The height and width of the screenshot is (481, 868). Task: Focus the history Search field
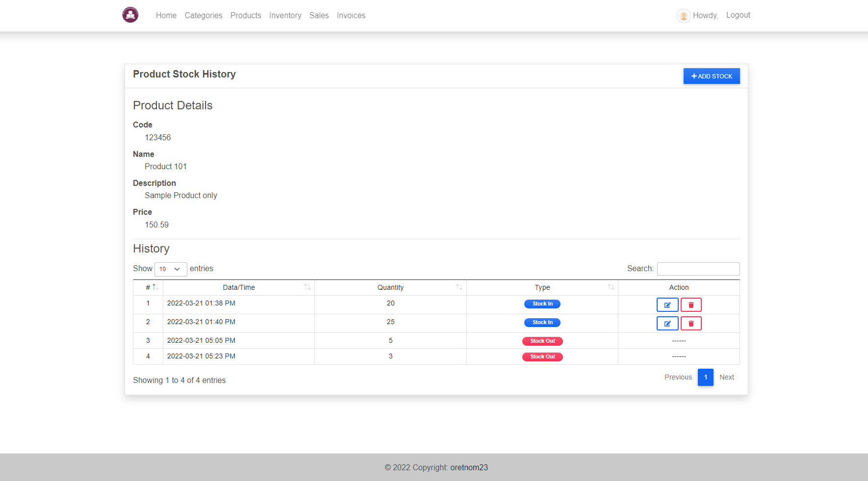pyautogui.click(x=698, y=269)
